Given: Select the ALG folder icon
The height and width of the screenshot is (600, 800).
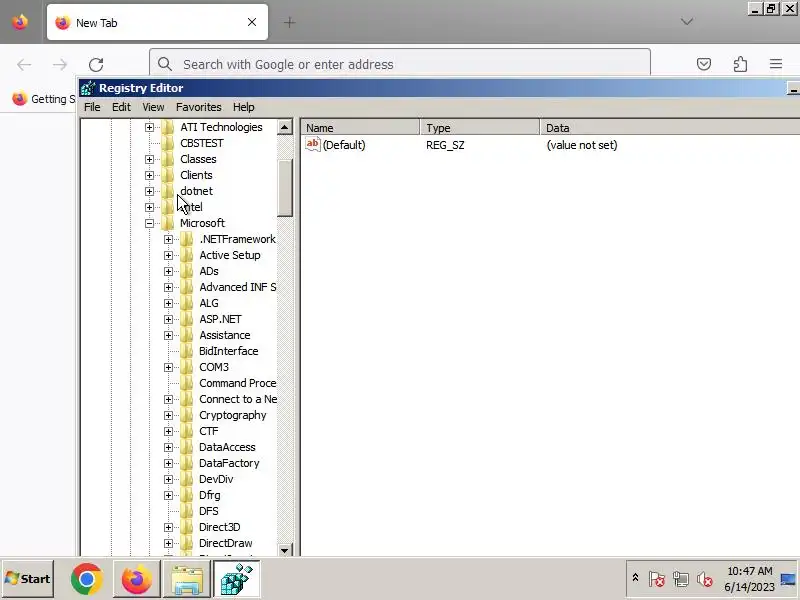Looking at the screenshot, I should click(x=187, y=303).
